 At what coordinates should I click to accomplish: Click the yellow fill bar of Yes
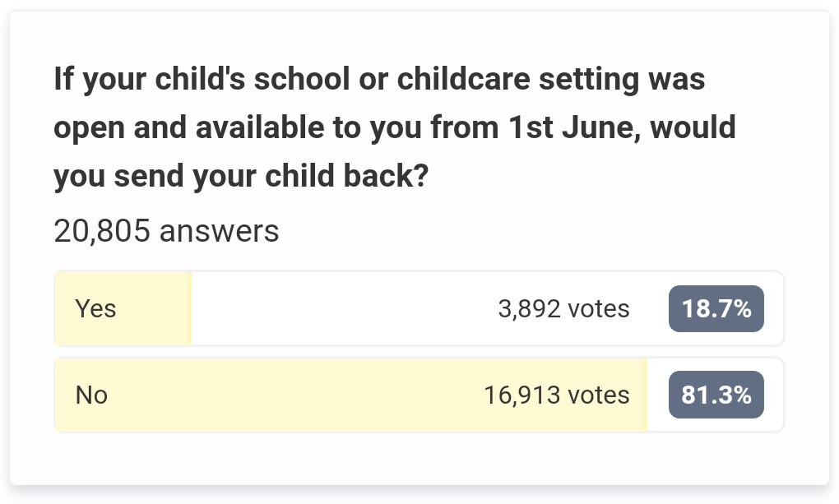(123, 308)
